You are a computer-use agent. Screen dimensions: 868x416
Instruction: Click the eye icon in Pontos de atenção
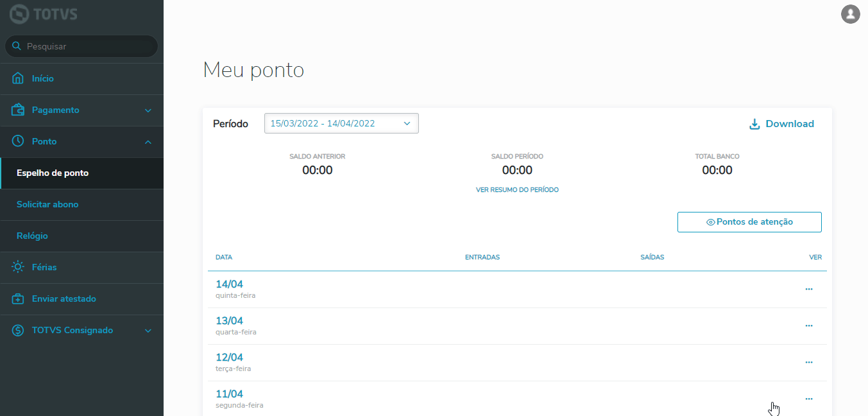click(711, 222)
